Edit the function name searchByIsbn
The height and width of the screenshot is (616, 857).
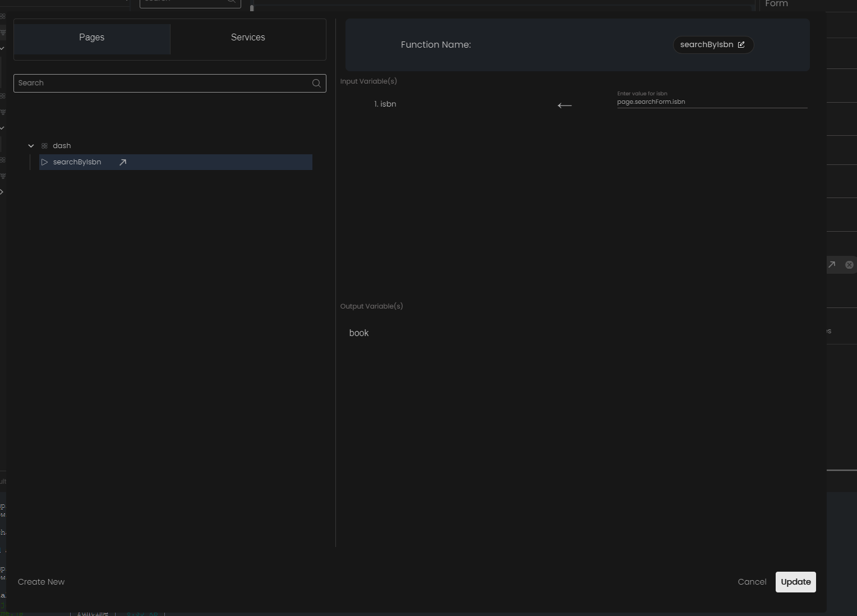coord(741,45)
